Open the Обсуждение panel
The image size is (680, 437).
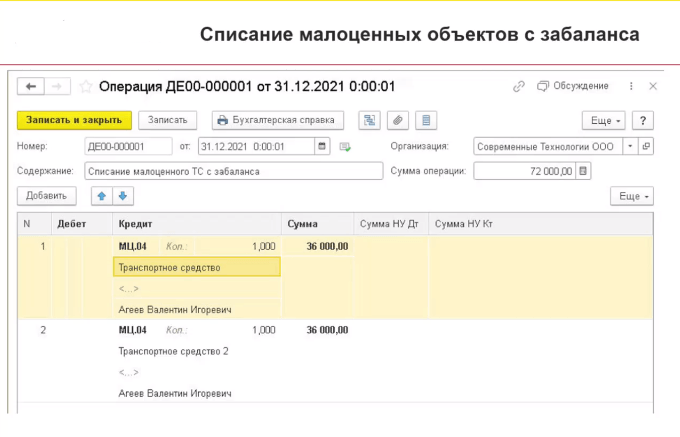[x=573, y=87]
